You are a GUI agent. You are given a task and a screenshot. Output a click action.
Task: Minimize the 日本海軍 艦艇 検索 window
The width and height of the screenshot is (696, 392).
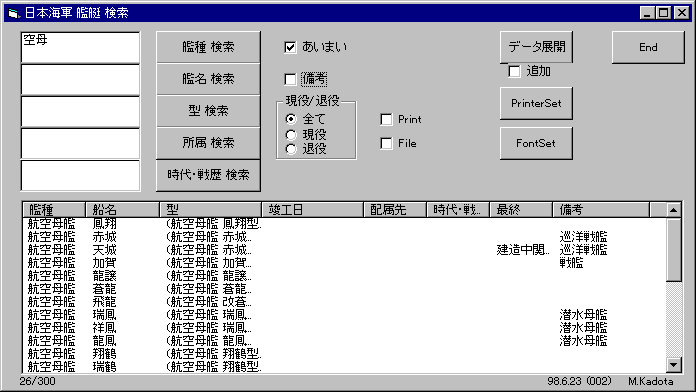(x=647, y=13)
